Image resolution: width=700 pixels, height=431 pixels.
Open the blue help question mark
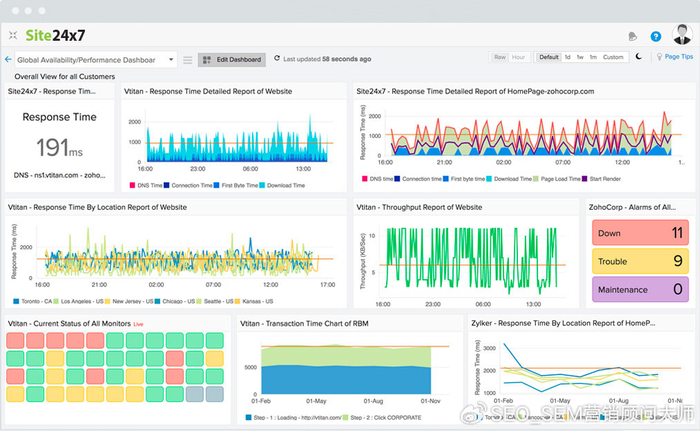(x=655, y=36)
